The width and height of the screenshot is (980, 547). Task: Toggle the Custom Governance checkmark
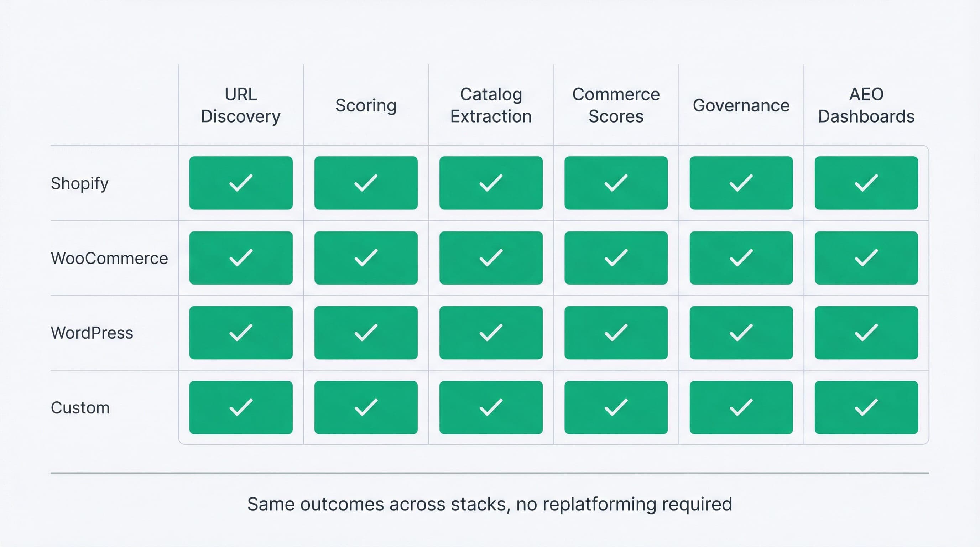tap(740, 407)
